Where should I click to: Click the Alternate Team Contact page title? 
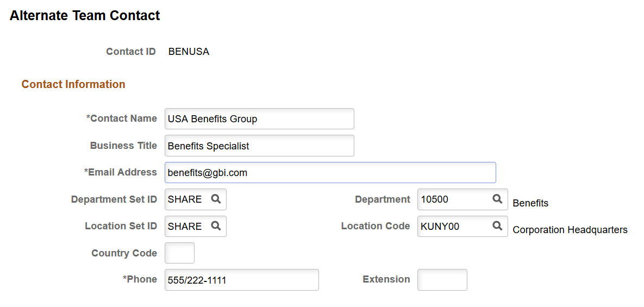pyautogui.click(x=85, y=16)
